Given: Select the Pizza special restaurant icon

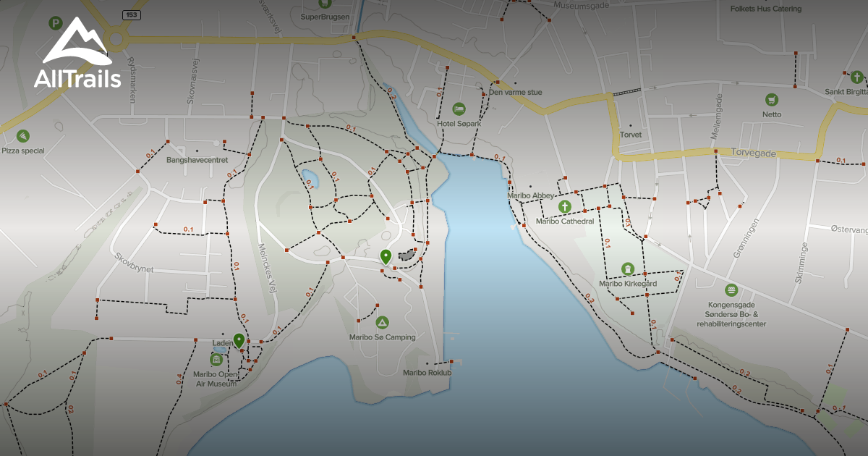Looking at the screenshot, I should pyautogui.click(x=24, y=135).
